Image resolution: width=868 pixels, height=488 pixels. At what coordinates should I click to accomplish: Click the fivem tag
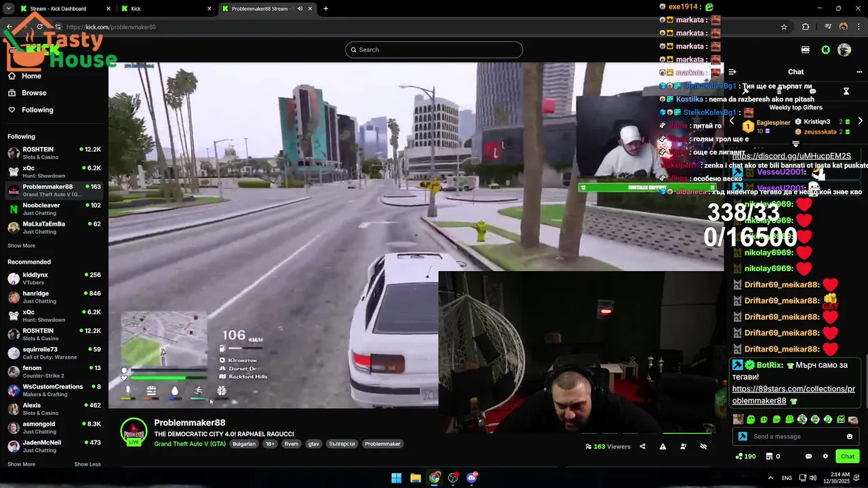[291, 444]
